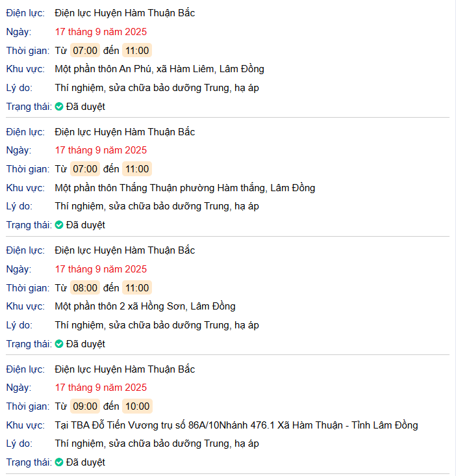
Task: Click the 11:00 end time in Hồng Sơn entry
Action: point(137,288)
